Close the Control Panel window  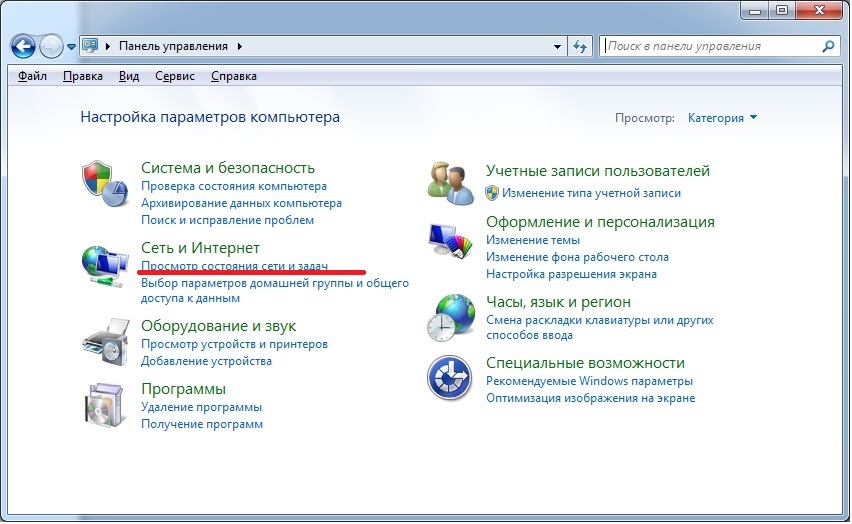820,10
